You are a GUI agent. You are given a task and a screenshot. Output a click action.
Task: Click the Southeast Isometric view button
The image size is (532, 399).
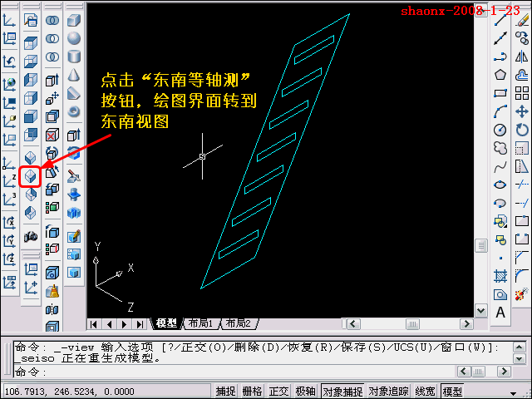(30, 176)
